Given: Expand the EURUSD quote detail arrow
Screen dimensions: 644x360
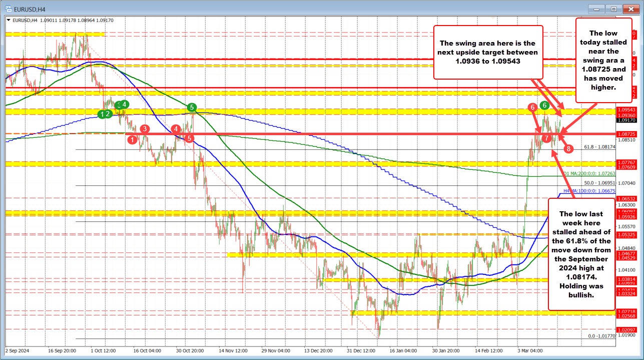Looking at the screenshot, I should click(x=9, y=20).
